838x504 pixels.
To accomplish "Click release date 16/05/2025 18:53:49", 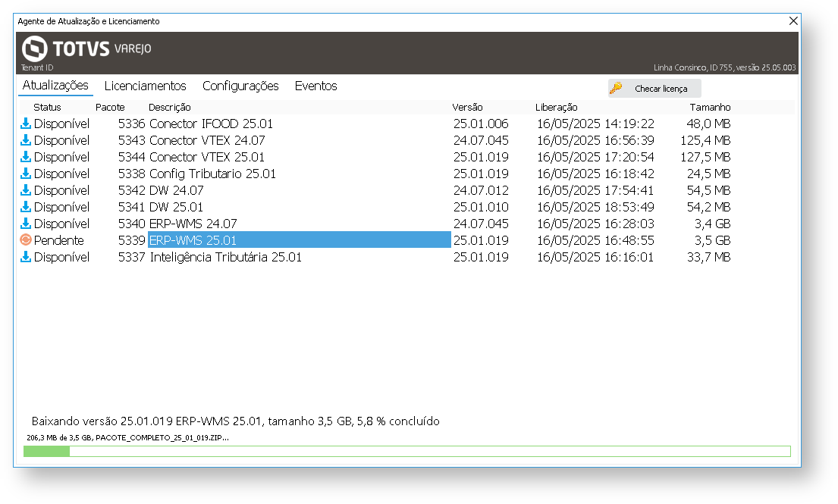I will pos(595,207).
